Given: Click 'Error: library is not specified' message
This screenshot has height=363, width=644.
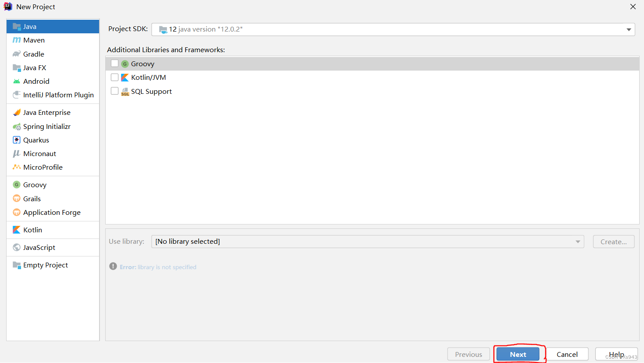Looking at the screenshot, I should [x=158, y=267].
